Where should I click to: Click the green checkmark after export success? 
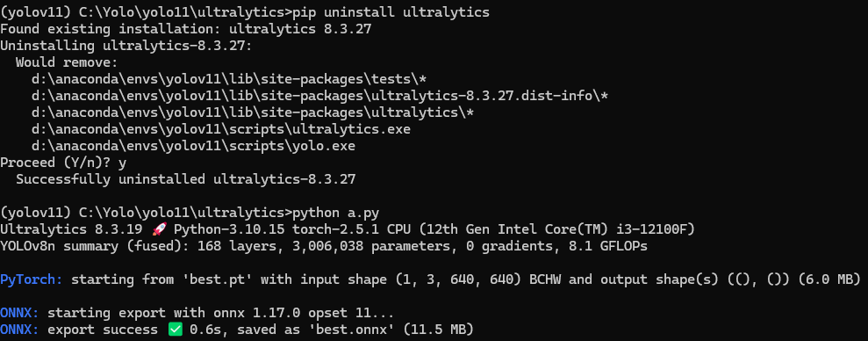[174, 330]
